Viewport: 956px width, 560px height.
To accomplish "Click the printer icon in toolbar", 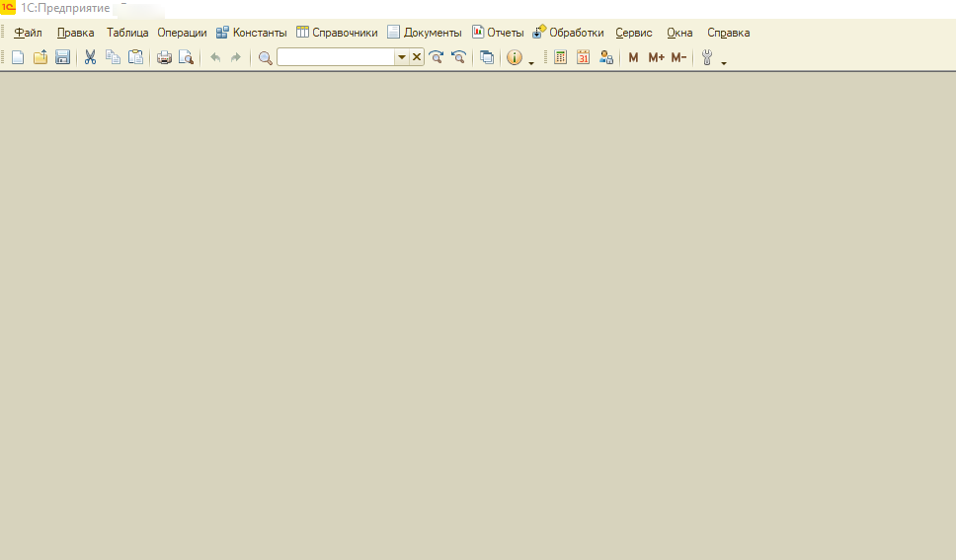I will pyautogui.click(x=164, y=57).
